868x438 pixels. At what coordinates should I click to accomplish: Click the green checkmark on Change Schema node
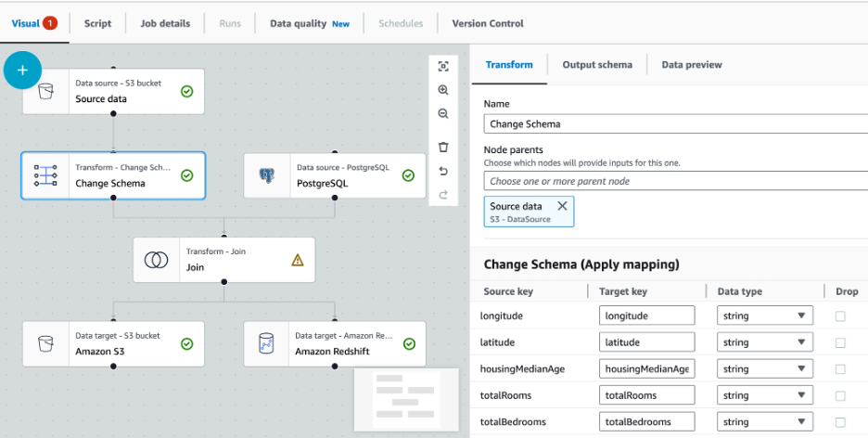point(187,175)
